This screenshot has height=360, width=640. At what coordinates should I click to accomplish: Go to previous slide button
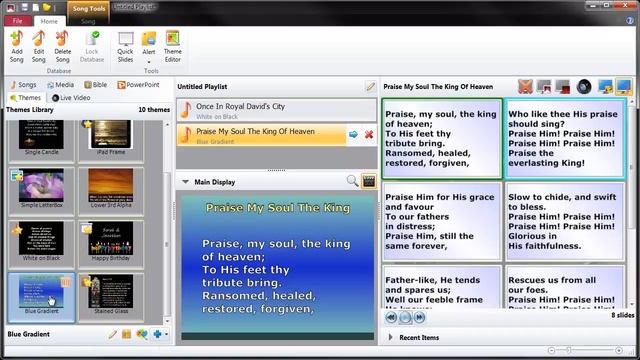tap(391, 317)
